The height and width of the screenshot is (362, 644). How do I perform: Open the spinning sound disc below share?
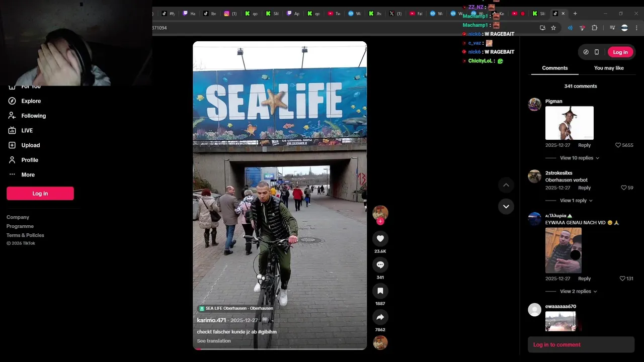point(380,342)
